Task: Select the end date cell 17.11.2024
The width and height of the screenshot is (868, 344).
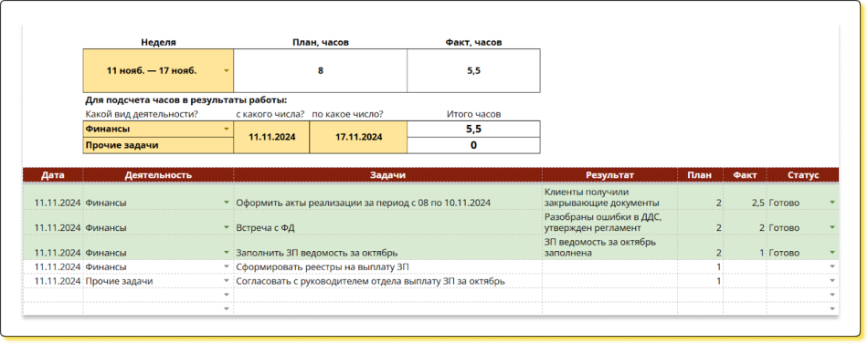Action: pos(358,137)
